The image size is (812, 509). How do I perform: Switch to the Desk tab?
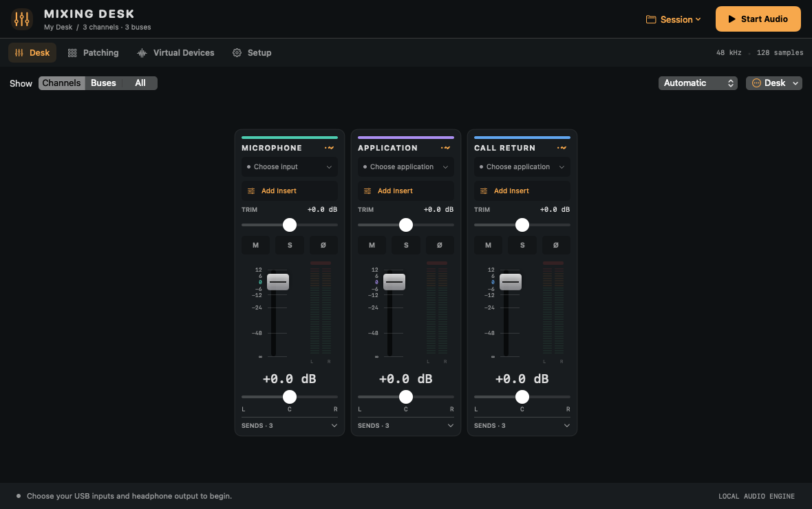tap(32, 53)
